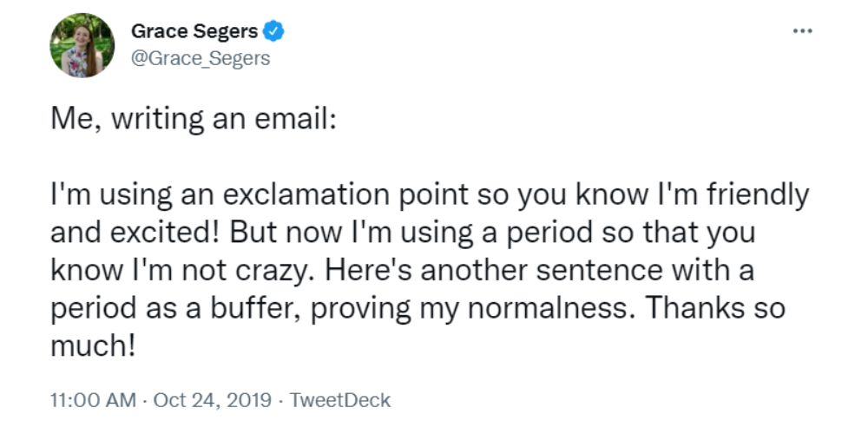
Task: Click the final word "much!"
Action: point(93,346)
